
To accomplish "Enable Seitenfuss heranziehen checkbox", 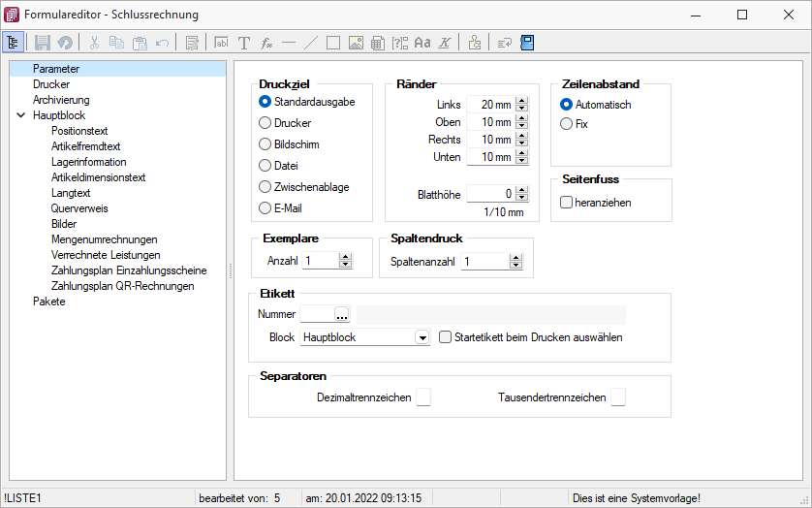I will (x=567, y=202).
